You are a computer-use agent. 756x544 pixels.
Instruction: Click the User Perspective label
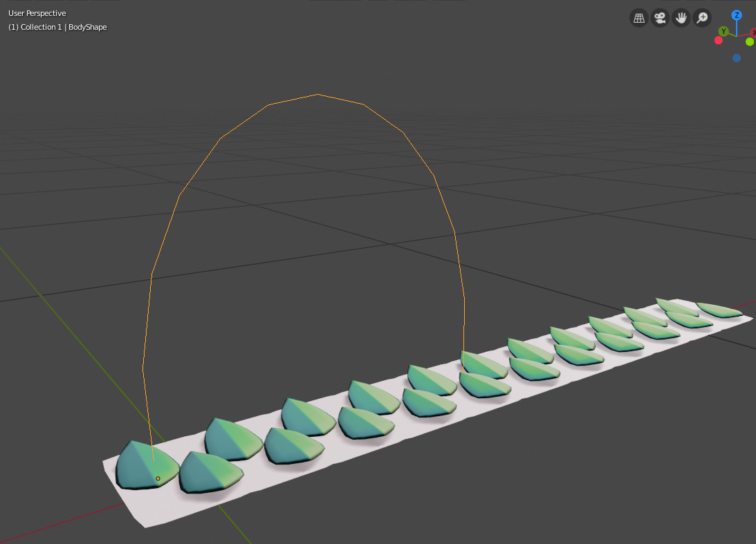coord(37,12)
